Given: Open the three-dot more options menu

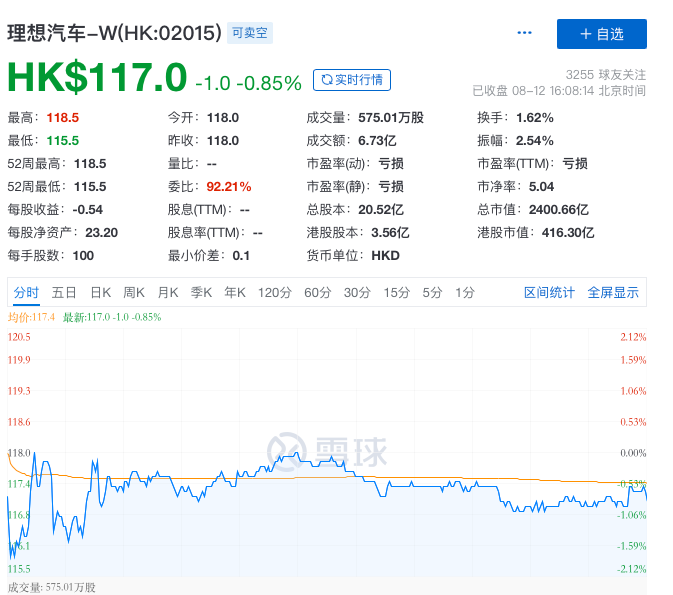Looking at the screenshot, I should pyautogui.click(x=524, y=33).
